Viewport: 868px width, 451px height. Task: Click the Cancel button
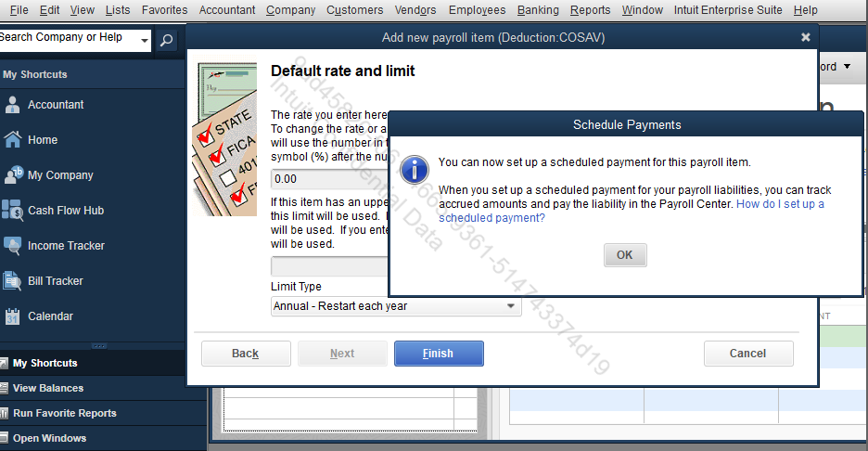747,354
